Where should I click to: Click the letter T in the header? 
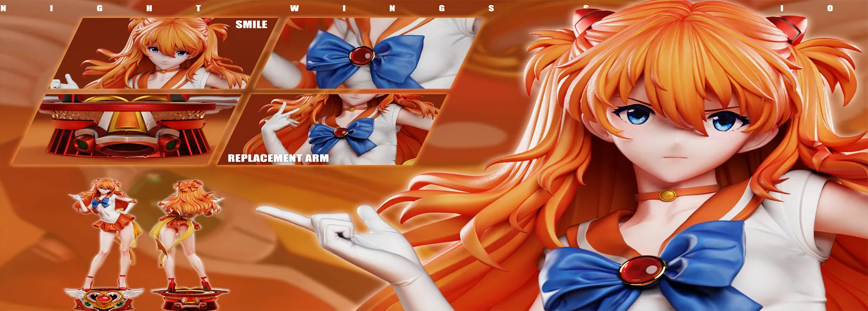pyautogui.click(x=198, y=8)
